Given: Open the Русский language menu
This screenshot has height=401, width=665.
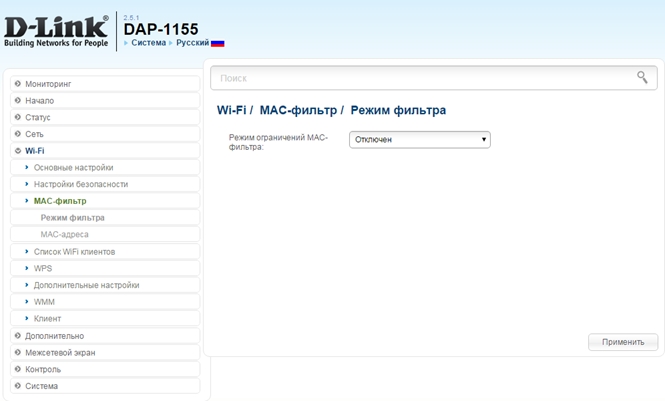Looking at the screenshot, I should pyautogui.click(x=192, y=44).
